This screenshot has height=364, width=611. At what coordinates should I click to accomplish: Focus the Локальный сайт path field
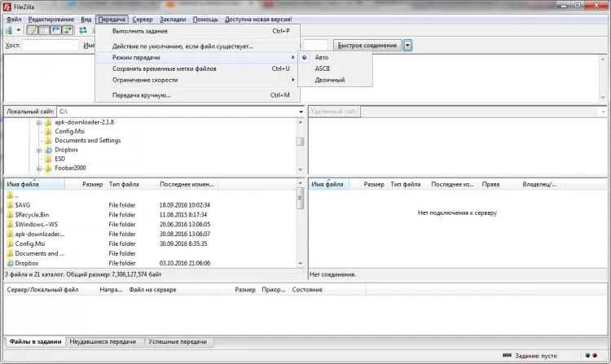(x=178, y=112)
